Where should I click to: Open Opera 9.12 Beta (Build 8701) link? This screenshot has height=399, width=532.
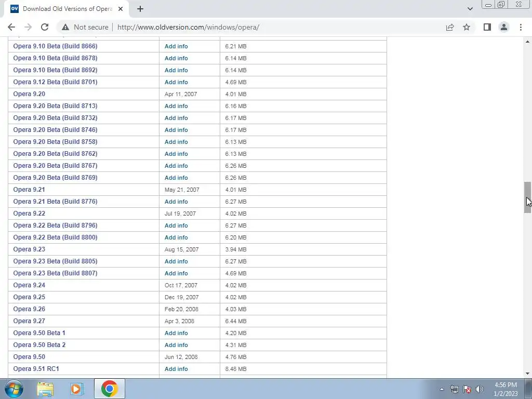point(55,82)
